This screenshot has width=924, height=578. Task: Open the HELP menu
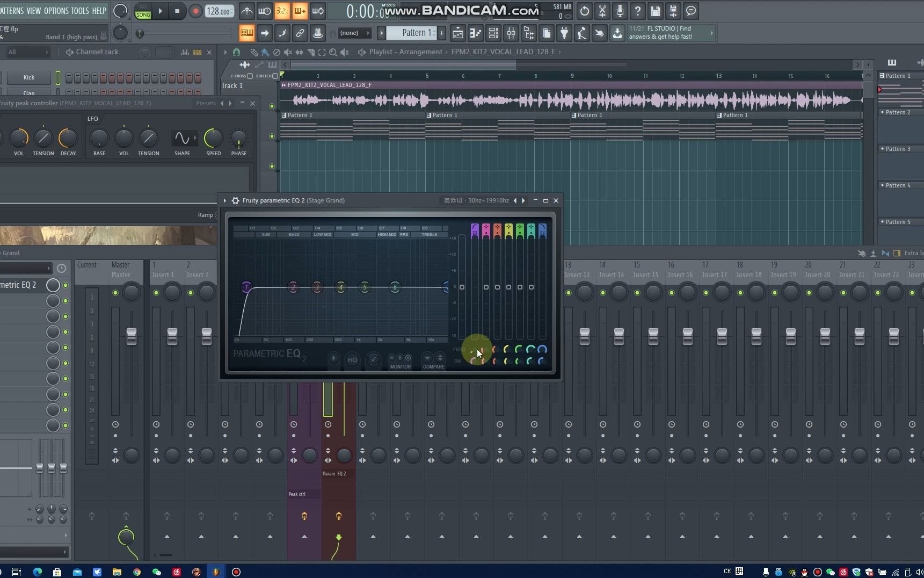coord(99,11)
